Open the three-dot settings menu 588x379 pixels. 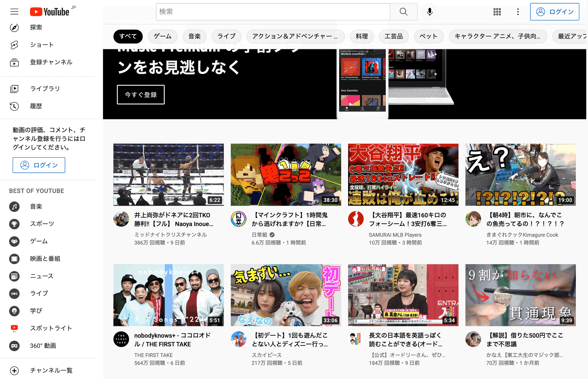(x=518, y=12)
